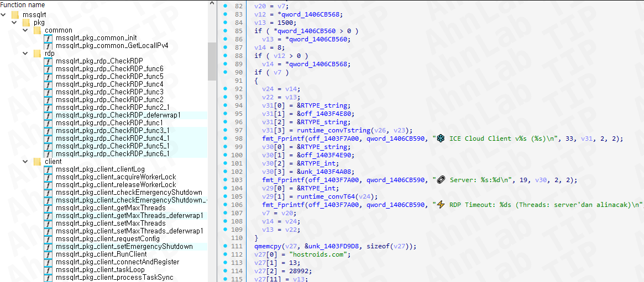Image resolution: width=644 pixels, height=282 pixels.
Task: Click the function list vertical scrollbar
Action: click(x=212, y=61)
